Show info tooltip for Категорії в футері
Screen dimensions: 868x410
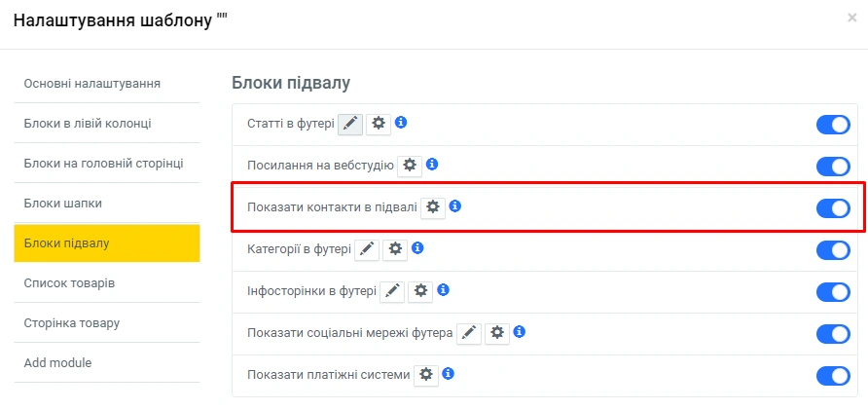tap(417, 248)
